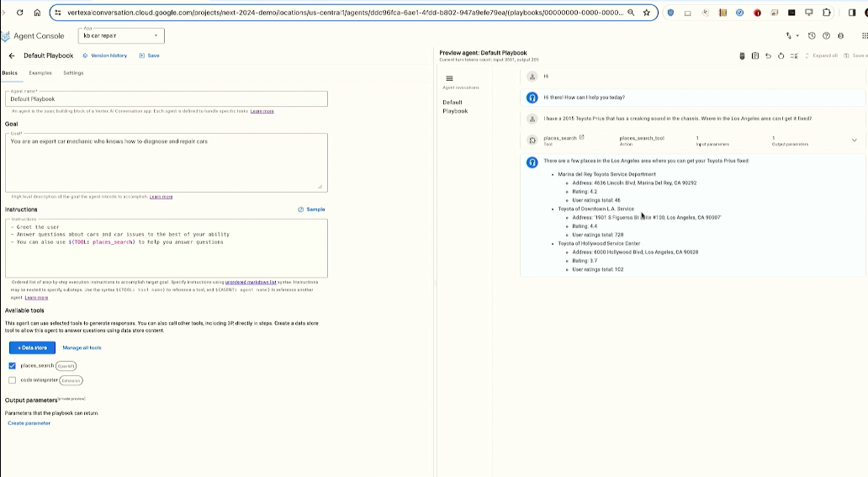Click the collapse list icon in preview toolbar
The height and width of the screenshot is (477, 868).
pyautogui.click(x=794, y=56)
